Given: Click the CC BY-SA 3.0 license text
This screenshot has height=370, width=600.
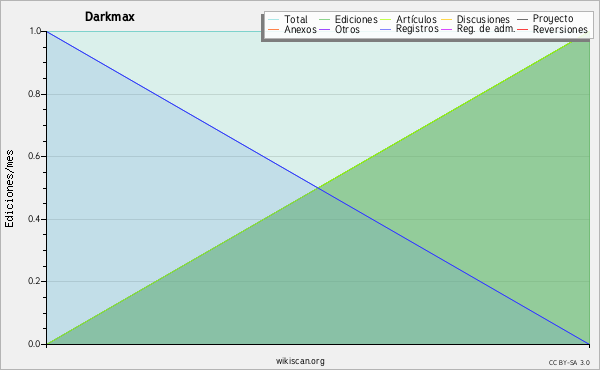Looking at the screenshot, I should [x=569, y=363].
